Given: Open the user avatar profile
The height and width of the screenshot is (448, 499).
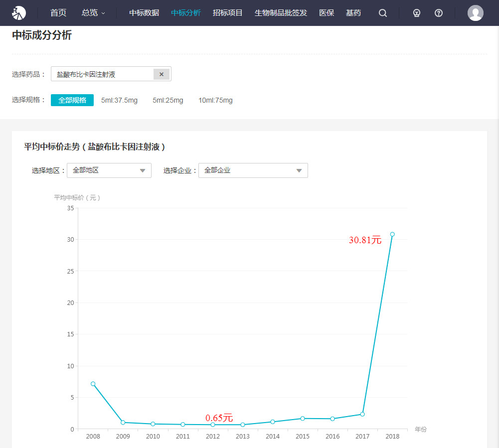Looking at the screenshot, I should click(475, 13).
